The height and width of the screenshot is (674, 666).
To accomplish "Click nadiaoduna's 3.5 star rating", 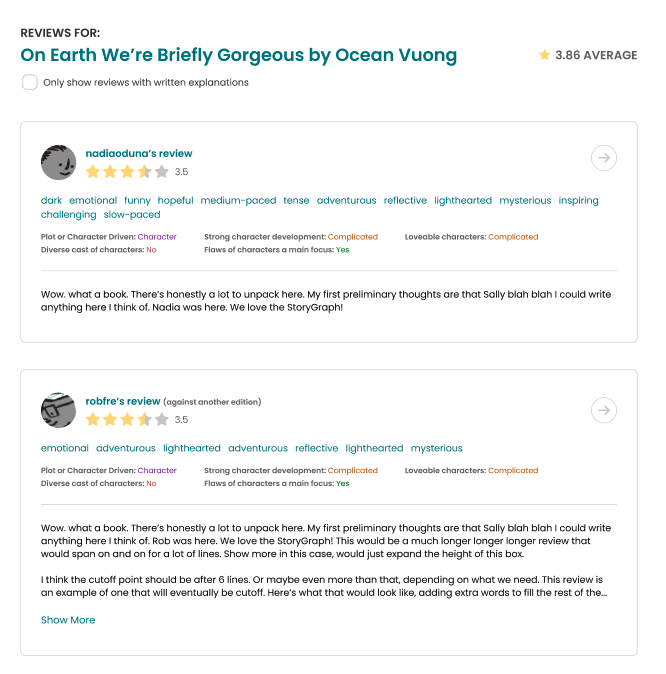I will click(x=127, y=172).
